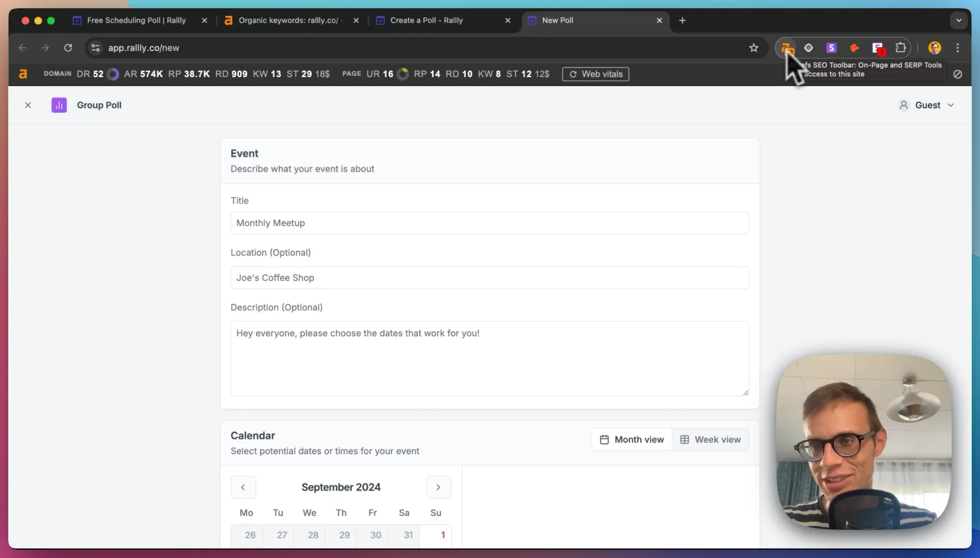Go to previous month in calendar
The height and width of the screenshot is (558, 980).
pyautogui.click(x=243, y=487)
